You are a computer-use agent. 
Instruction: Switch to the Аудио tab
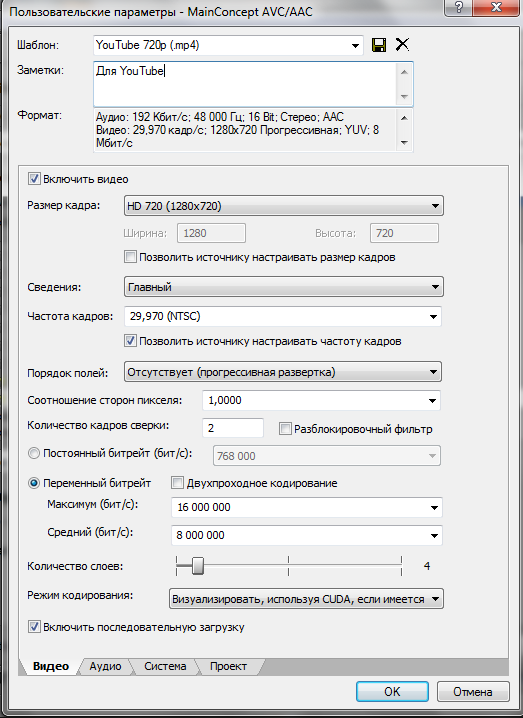105,666
